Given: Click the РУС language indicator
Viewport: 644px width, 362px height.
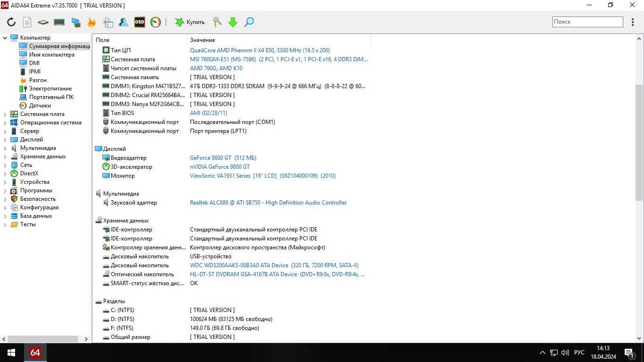Looking at the screenshot, I should pyautogui.click(x=579, y=353).
